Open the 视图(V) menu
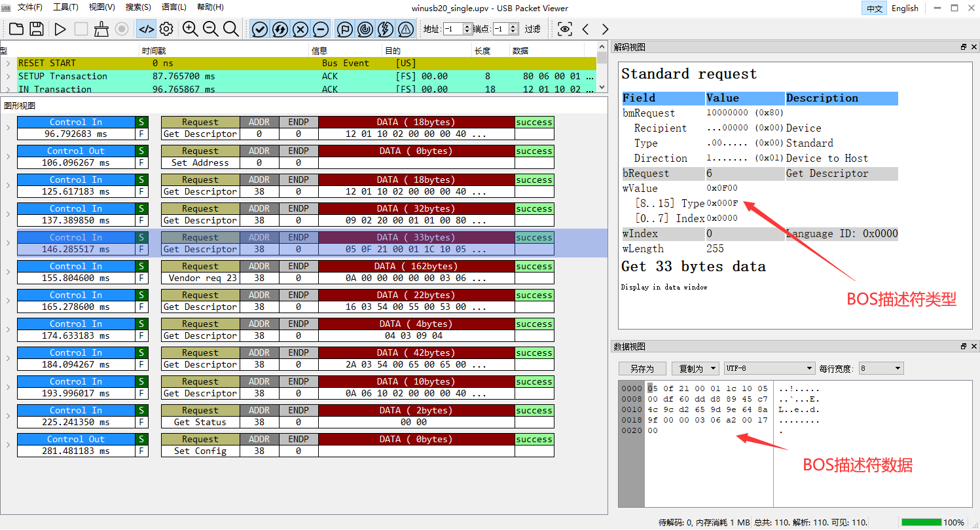Image resolution: width=980 pixels, height=530 pixels. (101, 7)
